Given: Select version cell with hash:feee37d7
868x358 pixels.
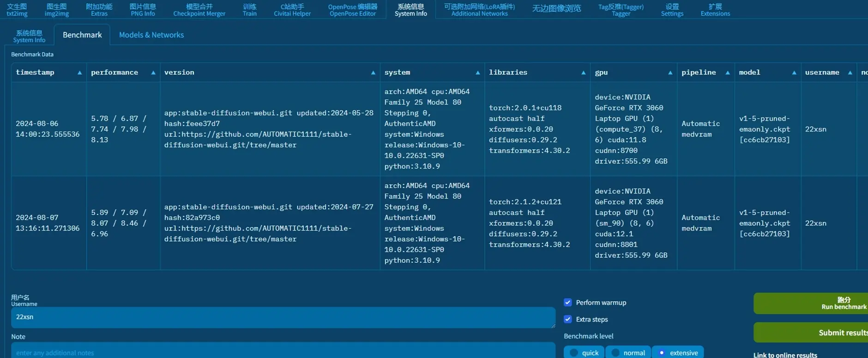Looking at the screenshot, I should point(270,129).
